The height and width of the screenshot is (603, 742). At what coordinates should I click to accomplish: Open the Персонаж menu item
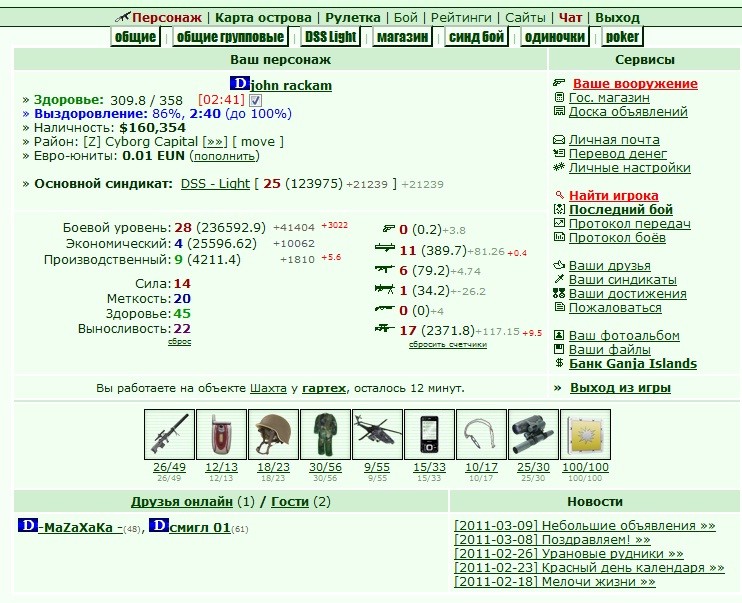pyautogui.click(x=167, y=18)
